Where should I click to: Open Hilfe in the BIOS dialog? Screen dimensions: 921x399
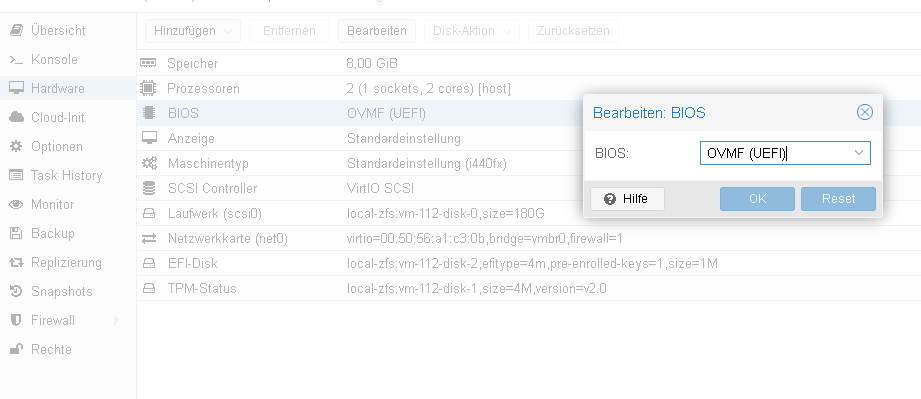[627, 199]
